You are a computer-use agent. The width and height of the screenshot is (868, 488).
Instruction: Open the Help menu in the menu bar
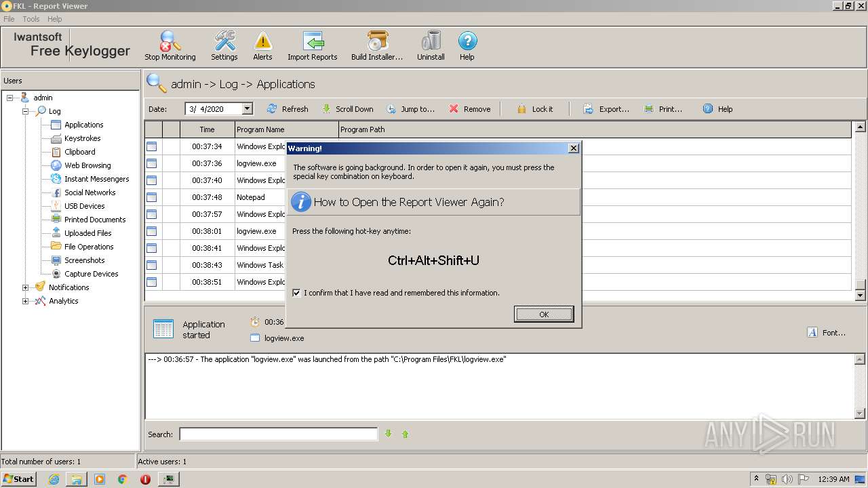[x=55, y=19]
